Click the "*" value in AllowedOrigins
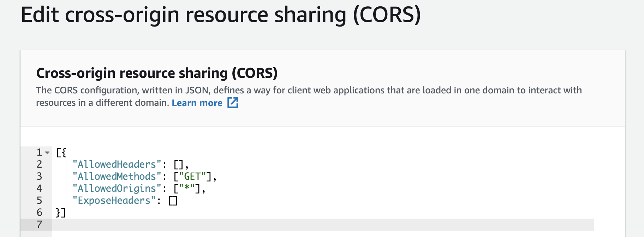 187,189
